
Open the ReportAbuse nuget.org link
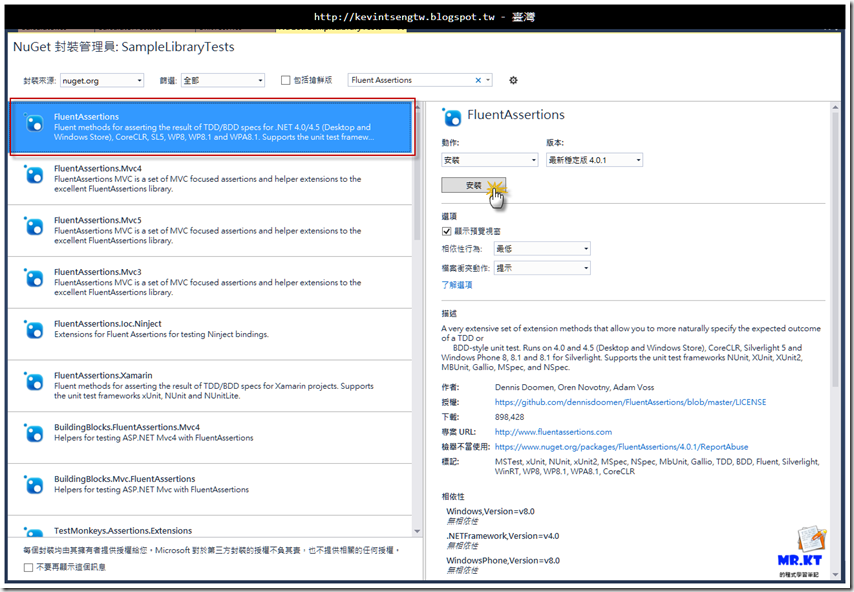point(621,447)
